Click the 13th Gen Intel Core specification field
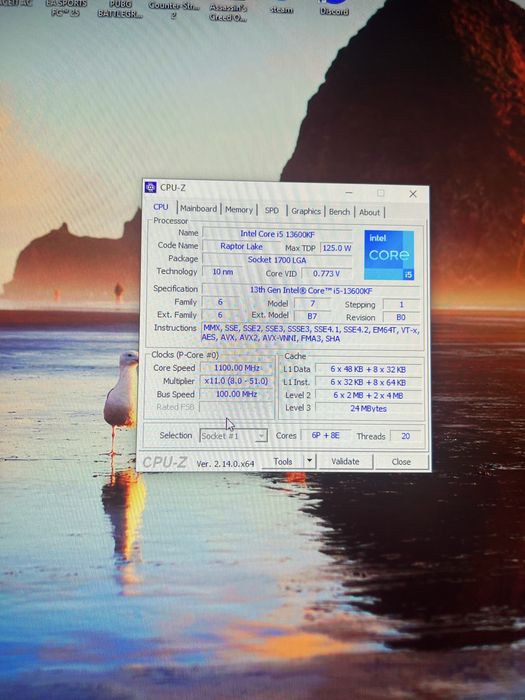The height and width of the screenshot is (700, 525). [311, 290]
